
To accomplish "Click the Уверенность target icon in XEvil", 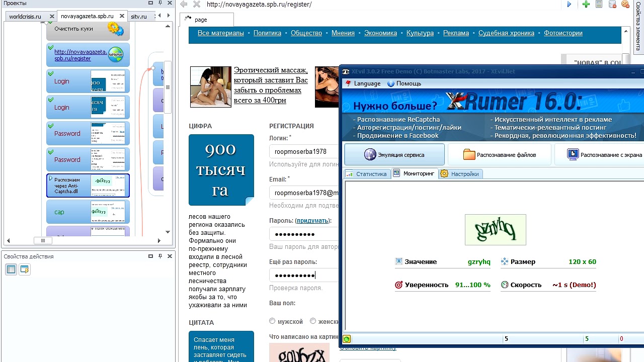I will 399,285.
